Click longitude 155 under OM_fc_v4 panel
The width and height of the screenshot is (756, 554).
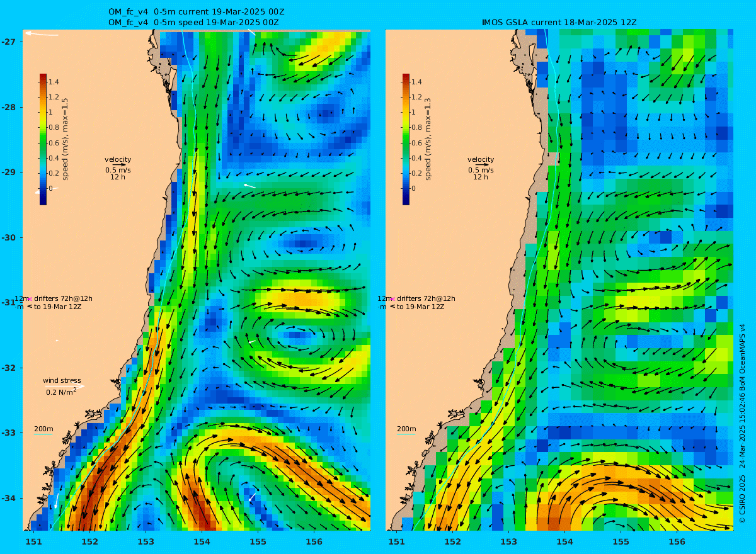258,541
